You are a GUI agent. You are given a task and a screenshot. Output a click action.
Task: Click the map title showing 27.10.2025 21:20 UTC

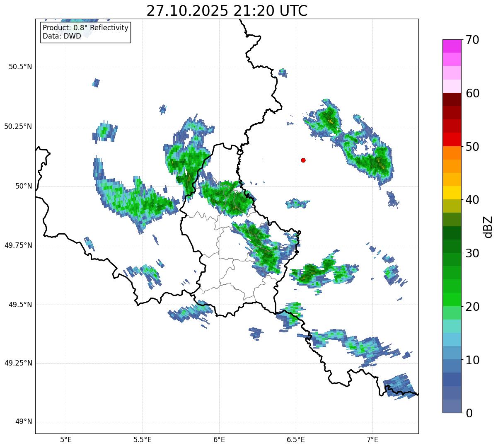click(x=227, y=11)
